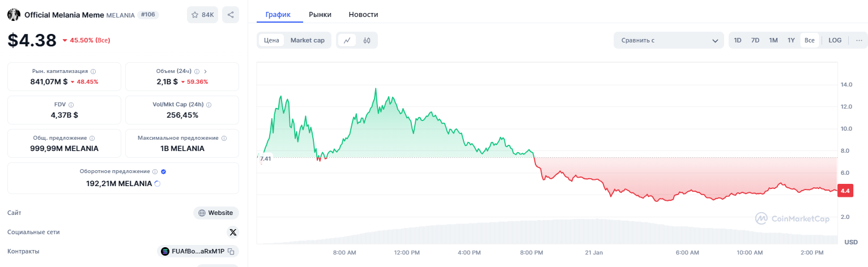Open the X social network link

(x=233, y=232)
